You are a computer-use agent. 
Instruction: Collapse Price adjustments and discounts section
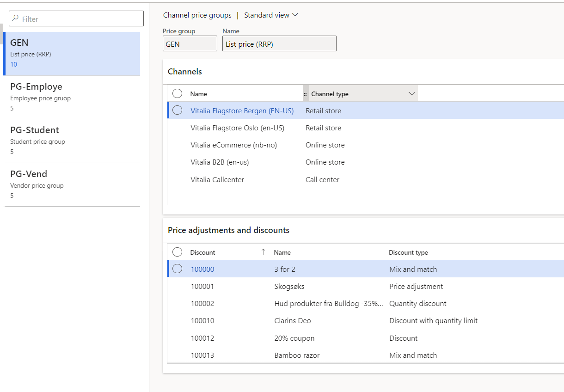pyautogui.click(x=228, y=230)
